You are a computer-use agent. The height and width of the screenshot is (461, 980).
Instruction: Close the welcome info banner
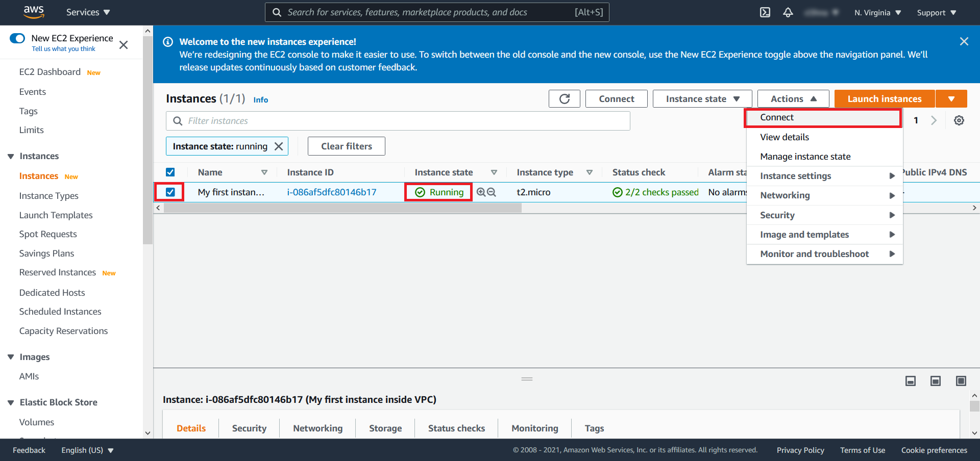coord(964,41)
